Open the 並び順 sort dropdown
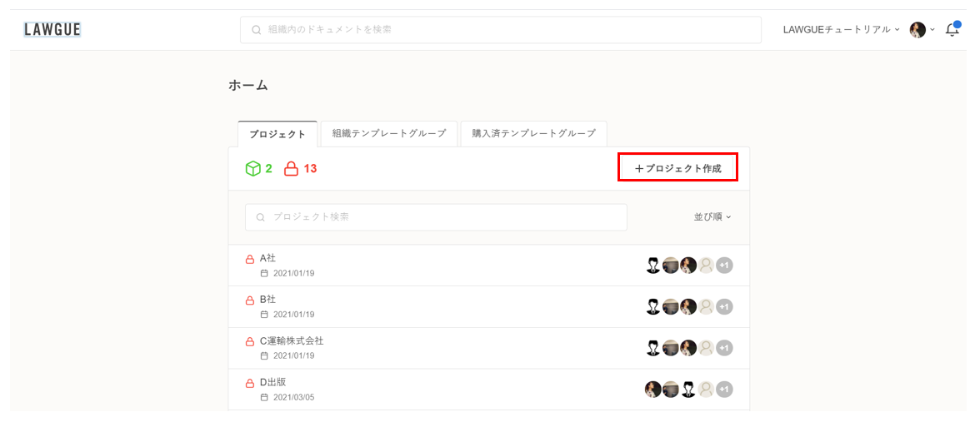 pyautogui.click(x=712, y=217)
